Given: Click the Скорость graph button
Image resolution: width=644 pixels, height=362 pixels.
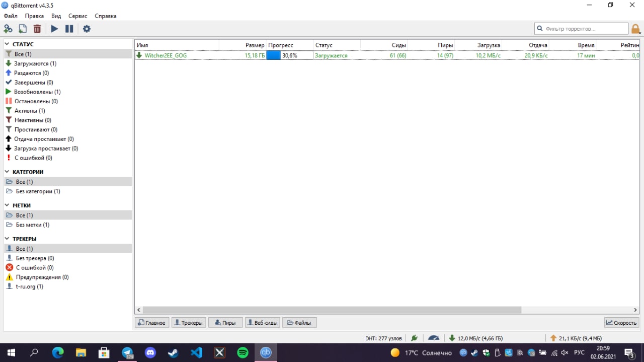Looking at the screenshot, I should 622,323.
